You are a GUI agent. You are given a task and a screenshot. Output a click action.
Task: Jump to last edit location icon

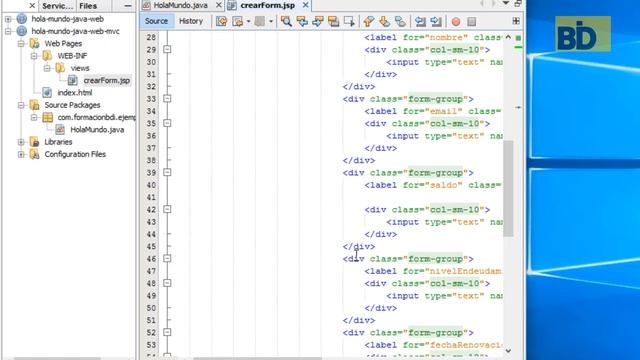[221, 21]
